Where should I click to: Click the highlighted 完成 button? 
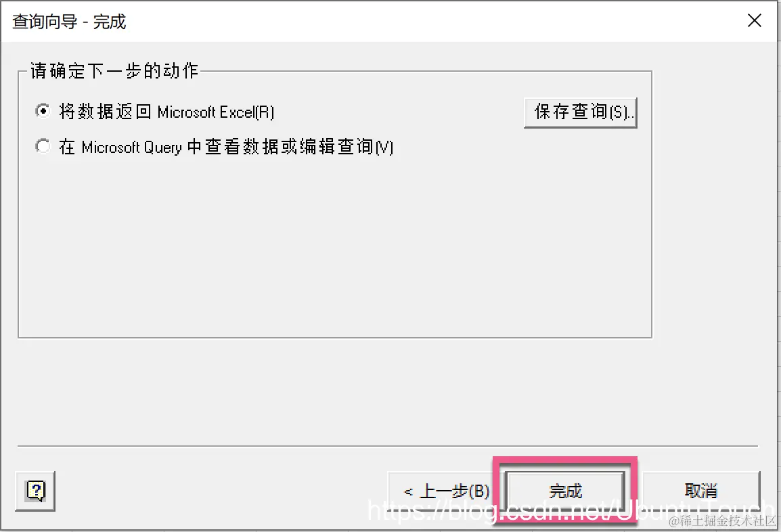[565, 491]
